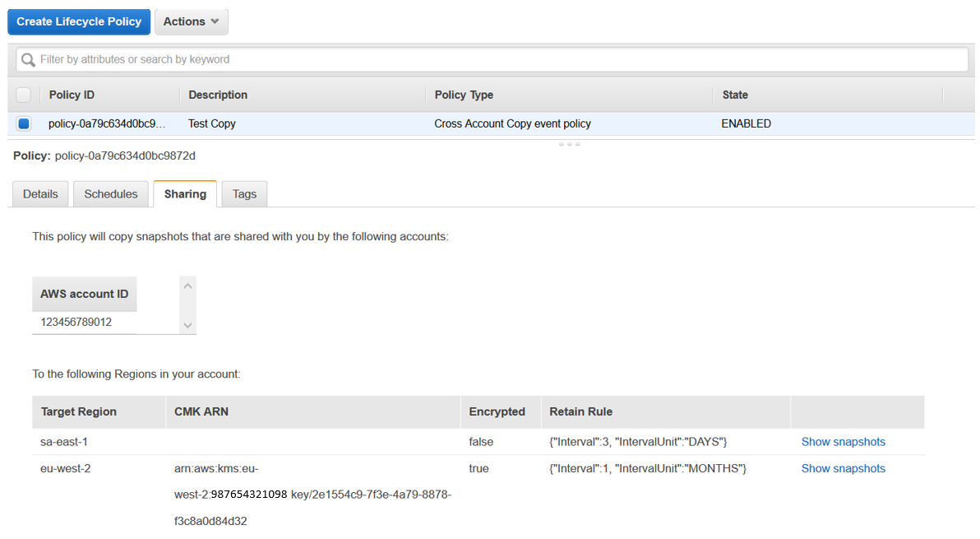
Task: Sort by the State column header
Action: click(734, 95)
